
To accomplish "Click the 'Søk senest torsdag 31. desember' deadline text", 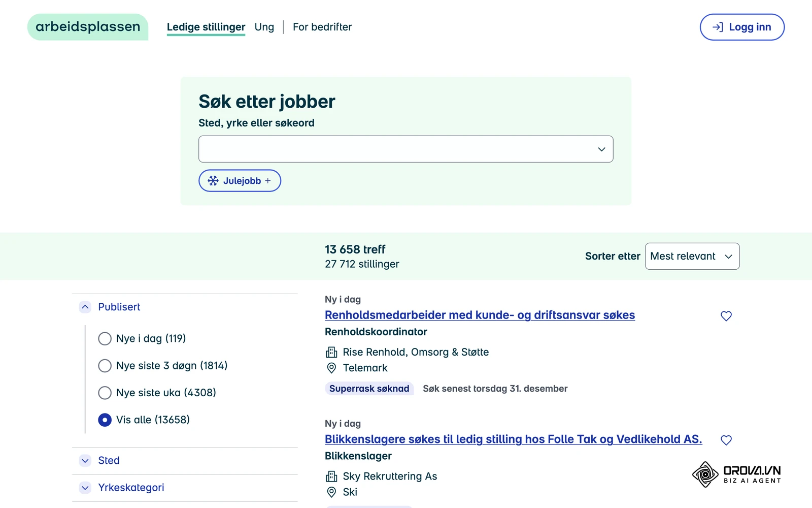I will coord(495,389).
